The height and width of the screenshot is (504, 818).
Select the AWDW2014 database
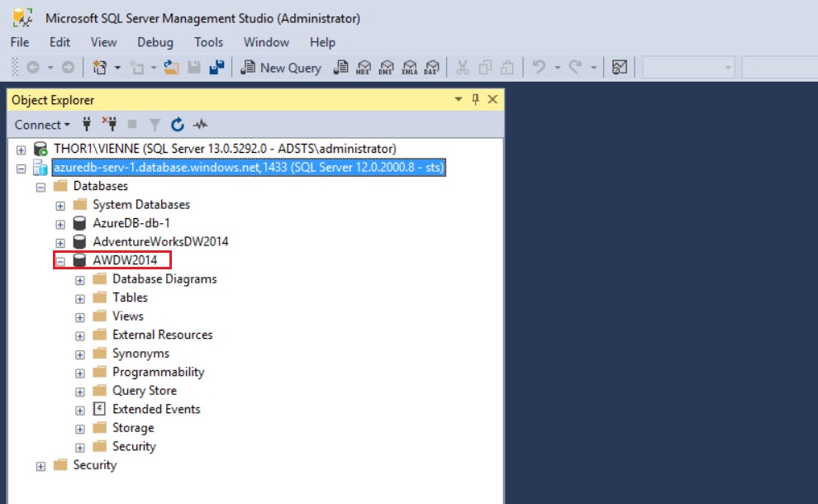(x=125, y=260)
